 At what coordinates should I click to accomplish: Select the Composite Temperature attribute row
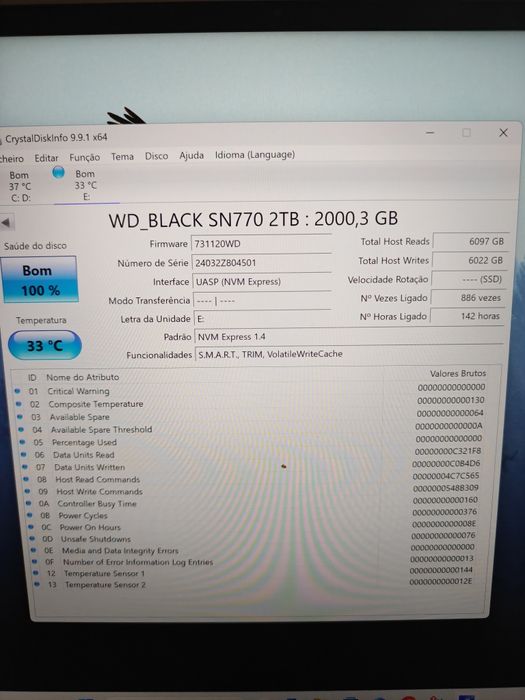coord(249,402)
